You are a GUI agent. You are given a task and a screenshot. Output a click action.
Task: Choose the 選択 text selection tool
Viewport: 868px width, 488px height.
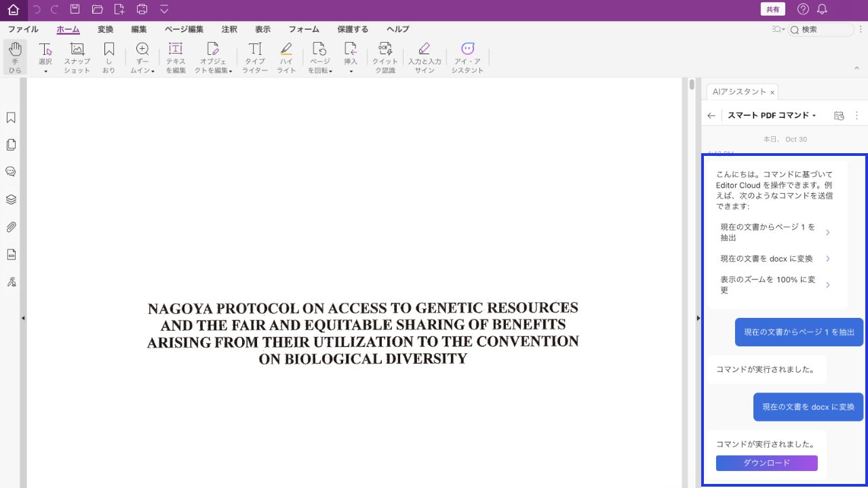click(x=45, y=54)
